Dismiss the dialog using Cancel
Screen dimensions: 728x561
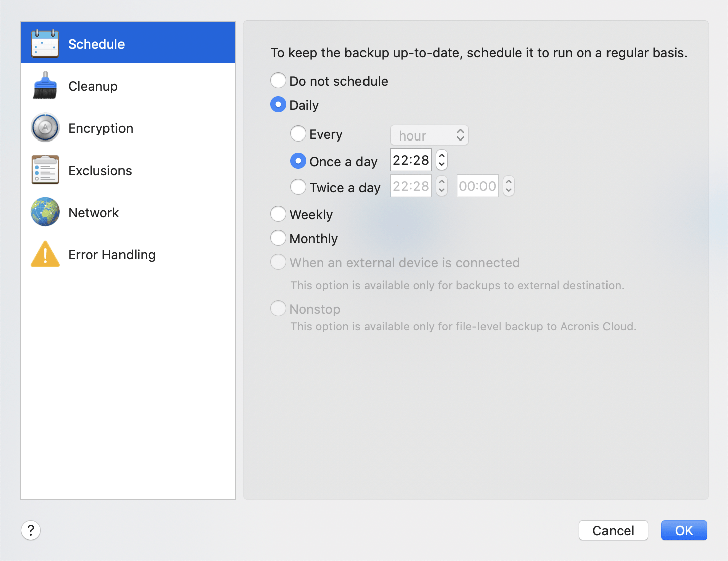(613, 530)
